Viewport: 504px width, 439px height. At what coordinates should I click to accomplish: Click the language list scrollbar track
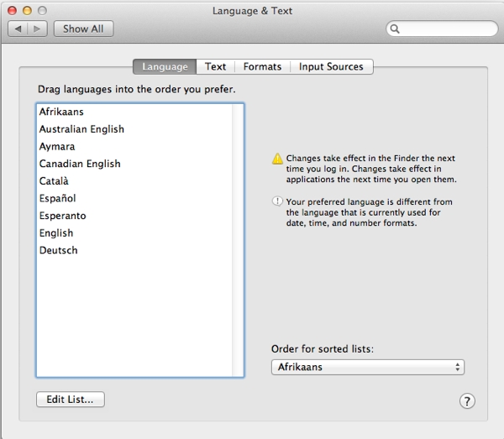[x=238, y=240]
